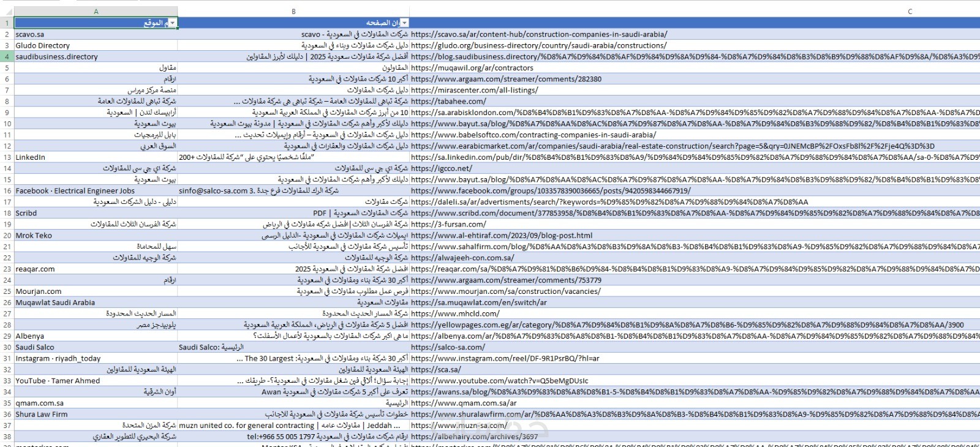Click the YouTube · Tamer Ahmed cell
The height and width of the screenshot is (447, 980).
96,381
